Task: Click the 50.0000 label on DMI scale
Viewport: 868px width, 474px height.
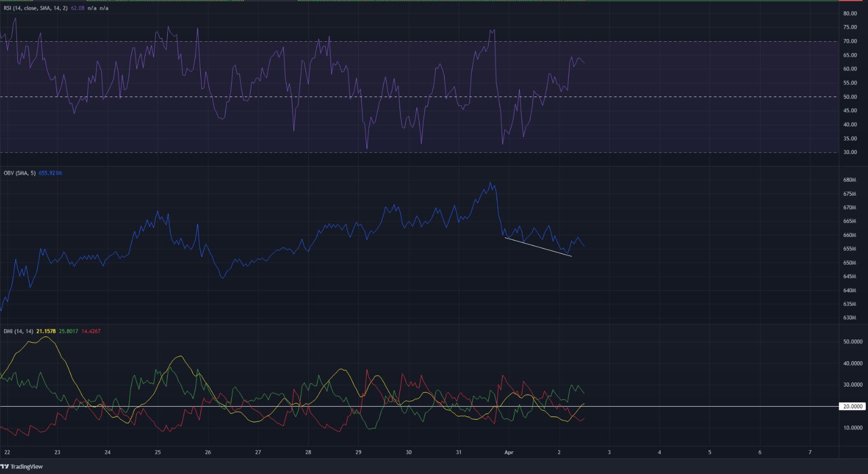Action: 852,342
